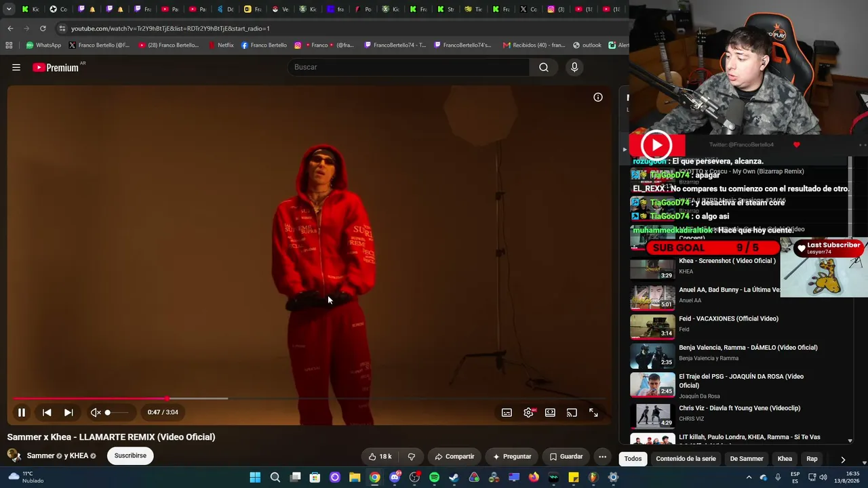
Task: Skip to the next video
Action: coord(68,412)
